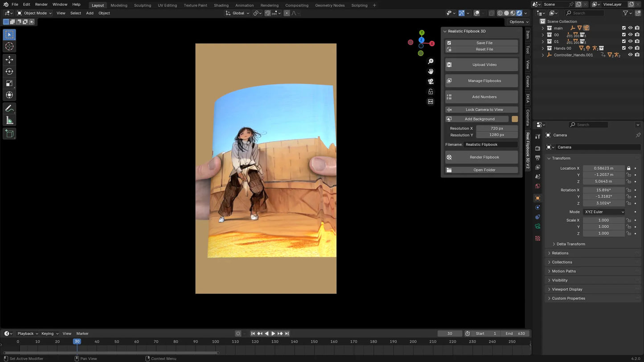Uncheck the main collection exclude checkbox

pyautogui.click(x=624, y=28)
